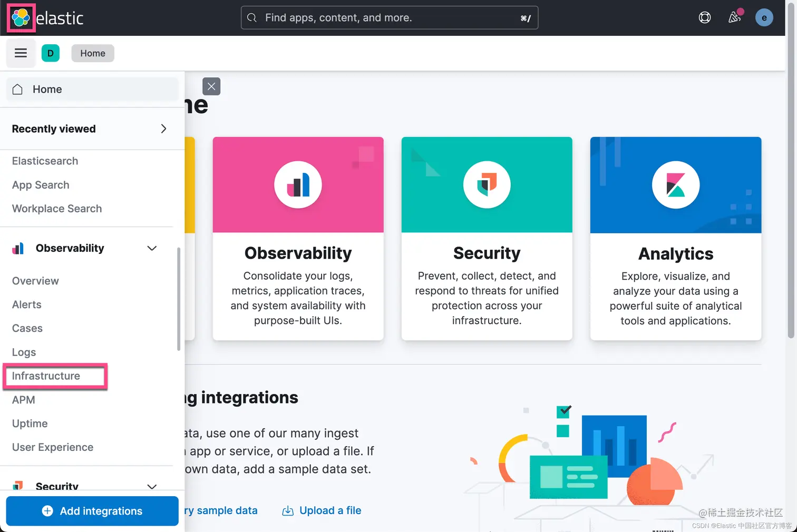Click the plus icon in Add integrations
This screenshot has height=532, width=797.
(x=47, y=511)
